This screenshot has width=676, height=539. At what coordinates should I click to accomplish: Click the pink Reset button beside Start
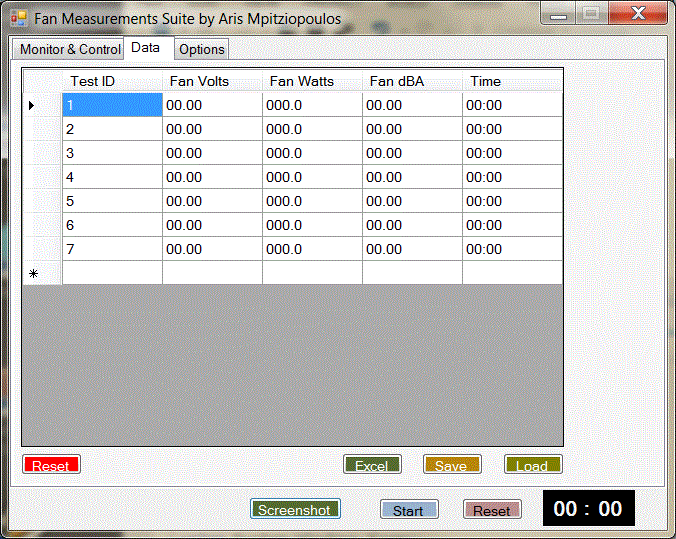pyautogui.click(x=492, y=510)
